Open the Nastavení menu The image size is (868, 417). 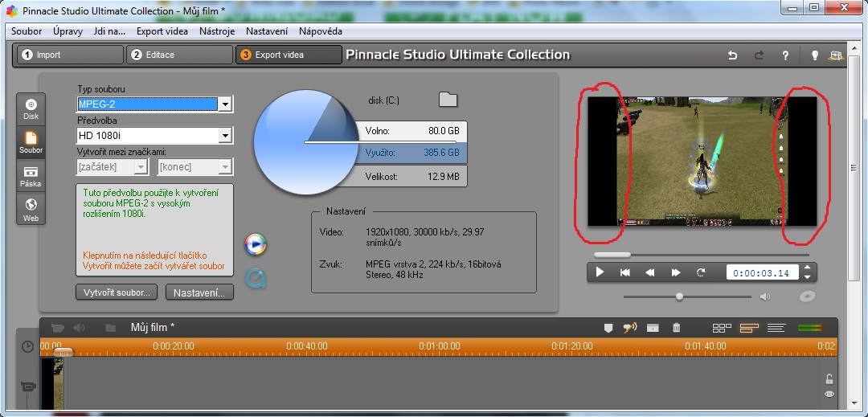pyautogui.click(x=267, y=31)
